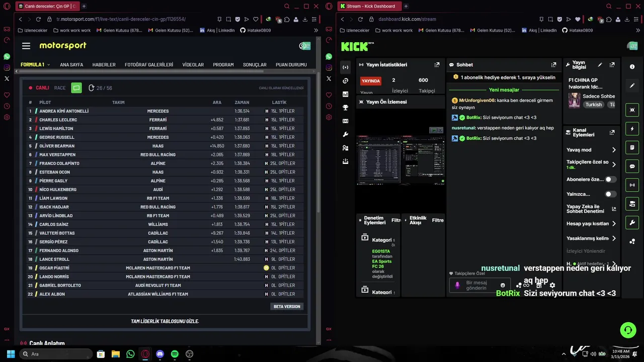Open Kick sidebar analytics chart icon
The width and height of the screenshot is (644, 362).
pyautogui.click(x=345, y=94)
